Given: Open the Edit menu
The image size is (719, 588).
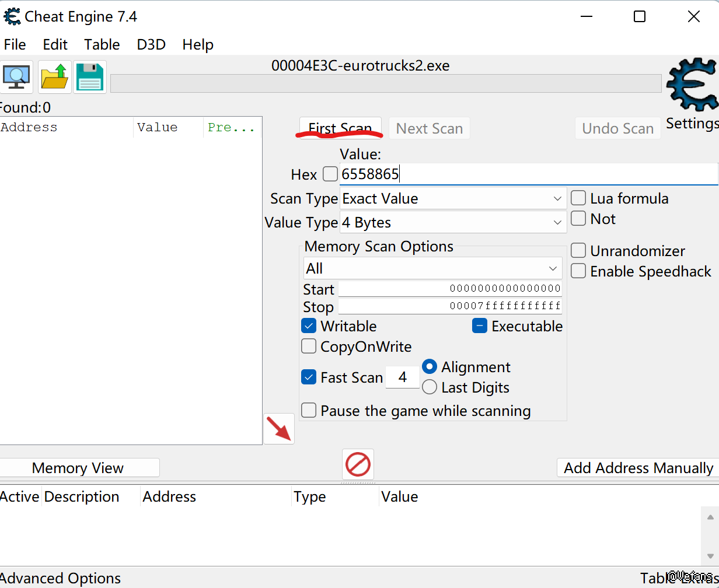Looking at the screenshot, I should pos(55,45).
